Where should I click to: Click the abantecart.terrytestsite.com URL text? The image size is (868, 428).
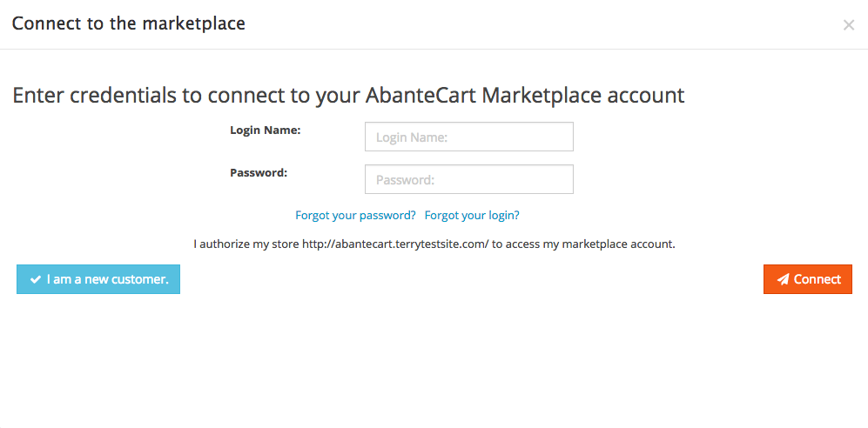click(395, 244)
